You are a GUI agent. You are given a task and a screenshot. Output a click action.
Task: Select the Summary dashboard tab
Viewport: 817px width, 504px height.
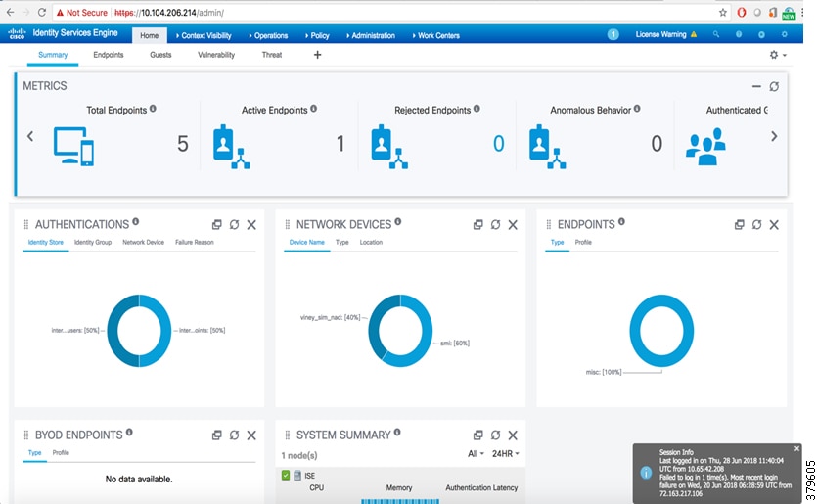tap(53, 55)
